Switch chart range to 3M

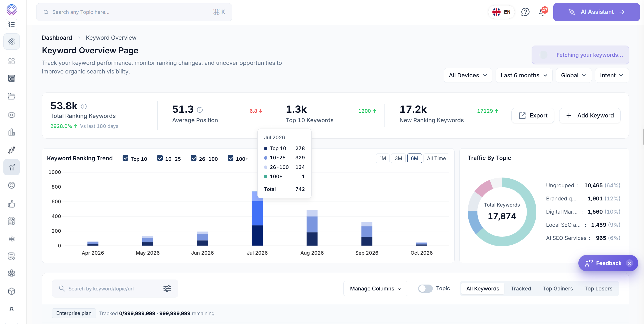(x=398, y=158)
